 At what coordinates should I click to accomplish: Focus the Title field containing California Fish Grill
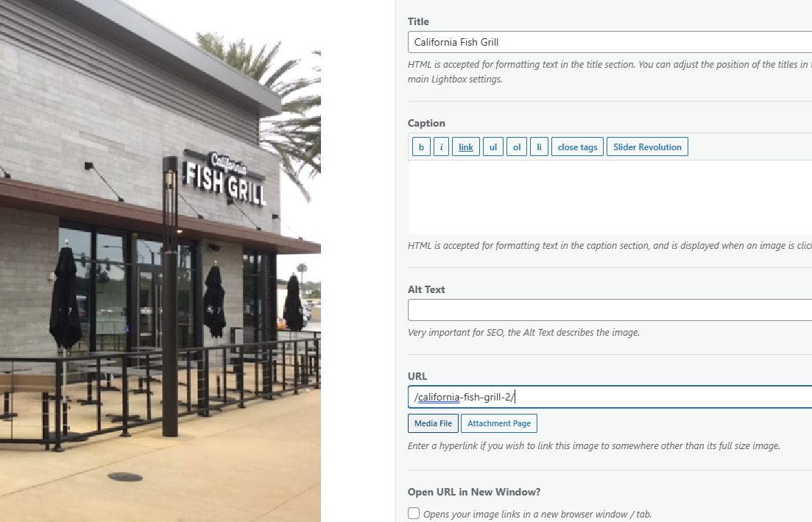(610, 42)
